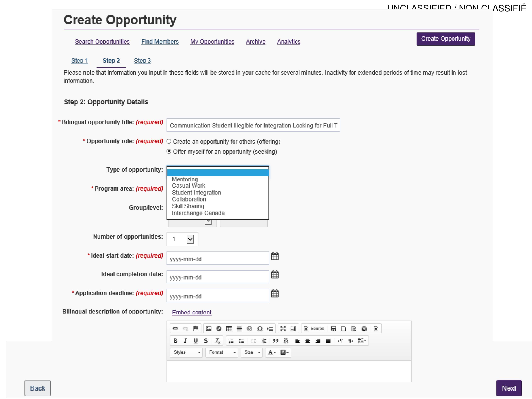The width and height of the screenshot is (532, 399).
Task: Create a DIV container in editor
Action: 286,341
